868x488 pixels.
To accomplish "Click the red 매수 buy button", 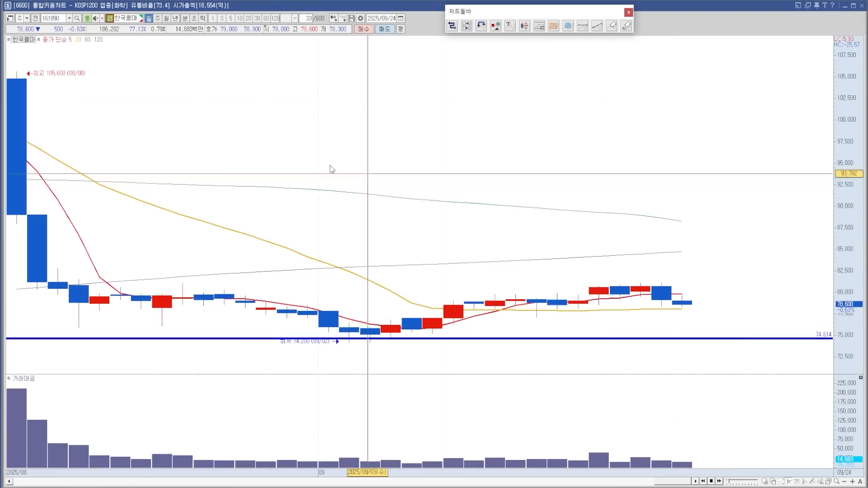I will pos(363,29).
